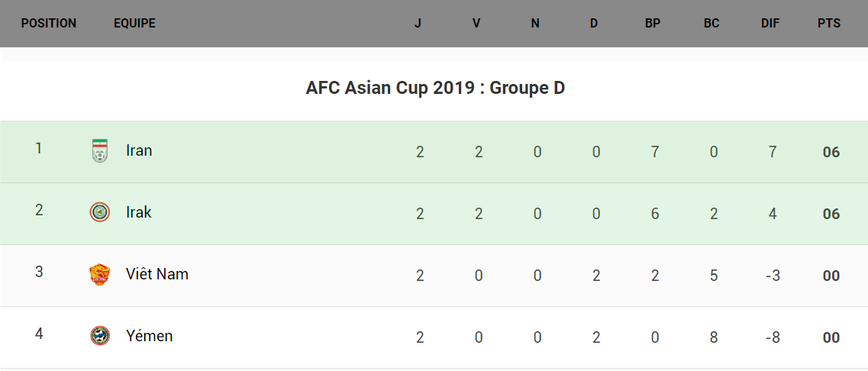Click the AFC Asian Cup 2019 Groupe D title
The image size is (868, 371).
[435, 89]
